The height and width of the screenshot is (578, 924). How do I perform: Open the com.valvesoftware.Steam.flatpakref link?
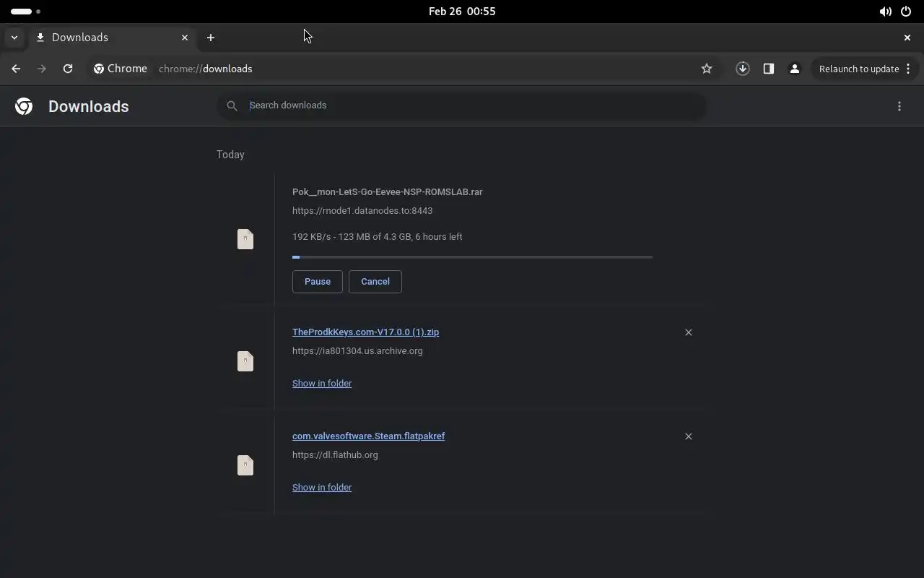pyautogui.click(x=368, y=436)
